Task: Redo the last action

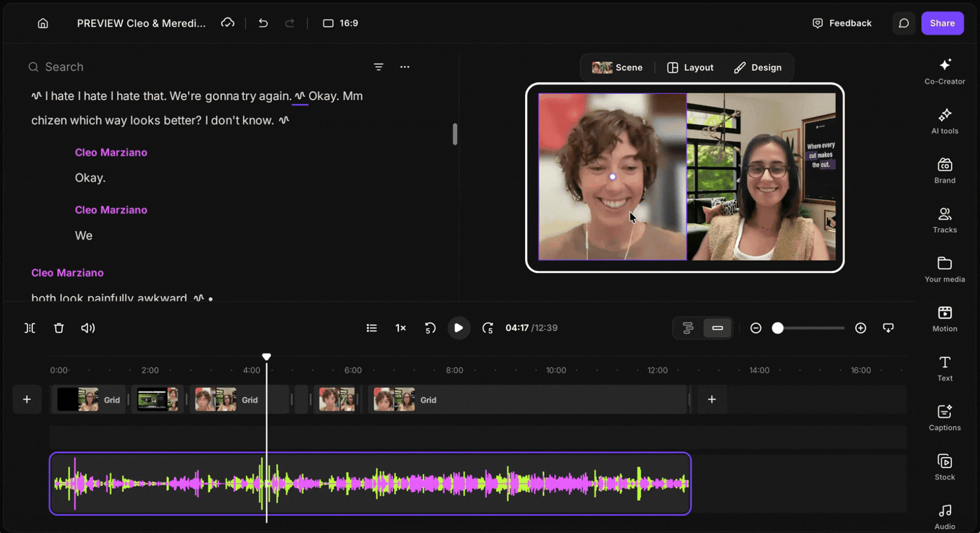Action: pos(289,23)
